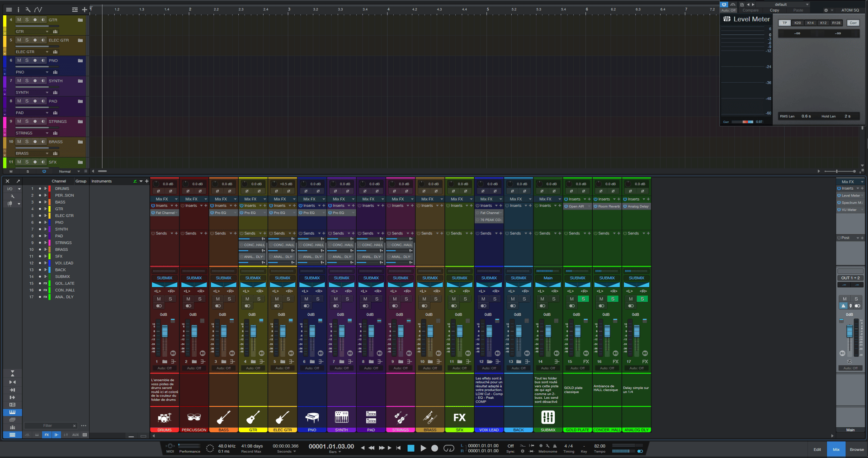
Task: Click the K20 meter mode button
Action: (x=797, y=23)
